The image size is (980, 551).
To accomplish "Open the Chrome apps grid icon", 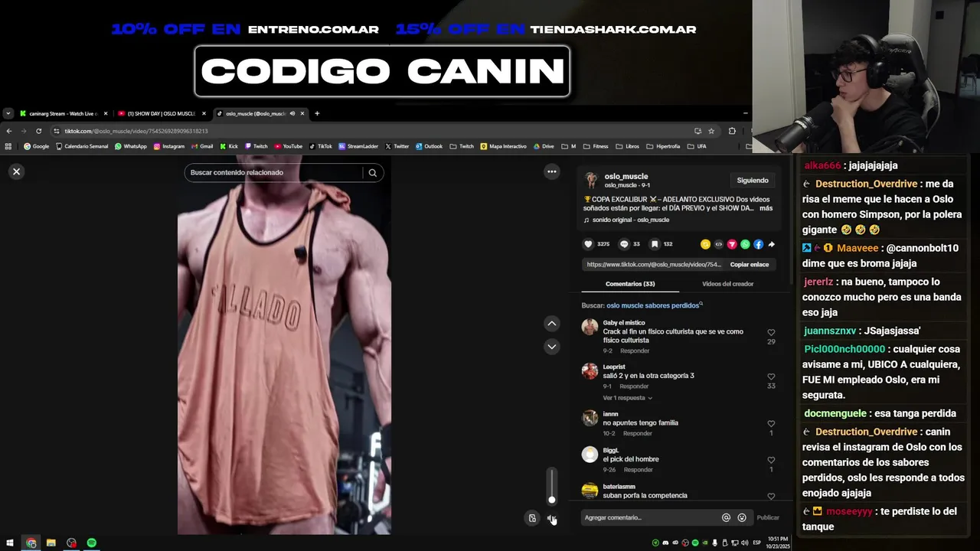I will click(8, 146).
